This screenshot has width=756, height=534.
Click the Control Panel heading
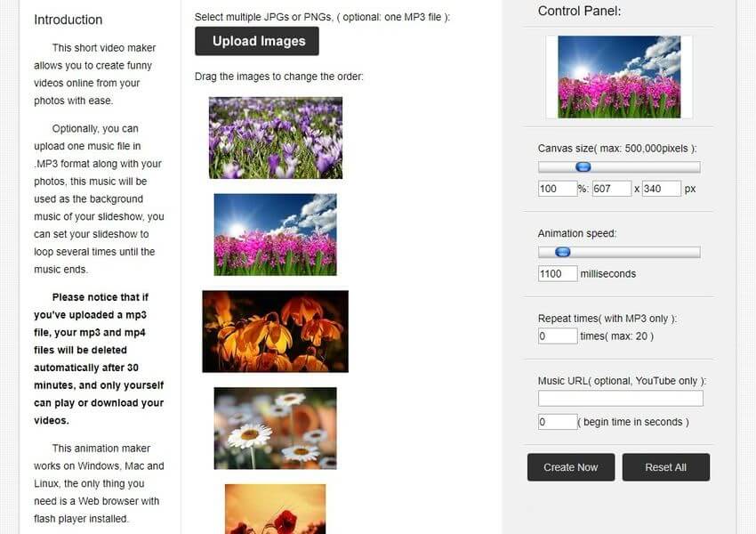pos(580,11)
